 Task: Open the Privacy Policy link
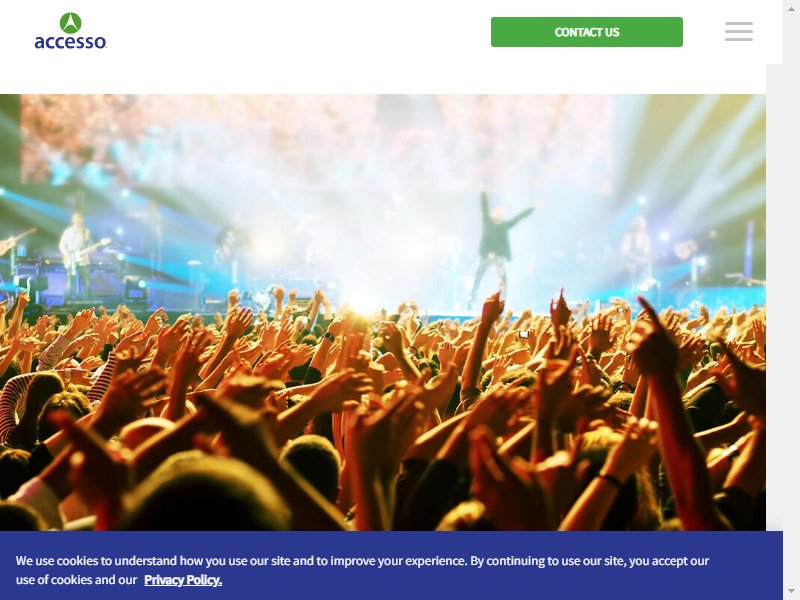(183, 580)
